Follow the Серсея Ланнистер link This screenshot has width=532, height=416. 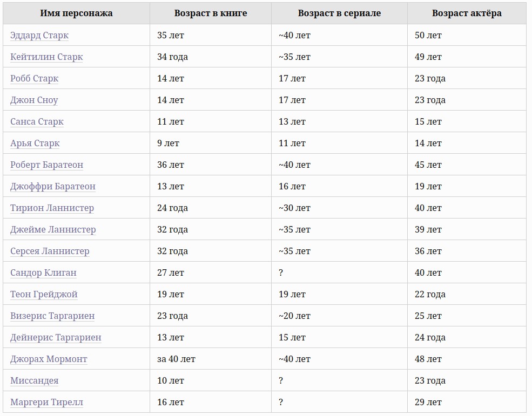tap(50, 251)
